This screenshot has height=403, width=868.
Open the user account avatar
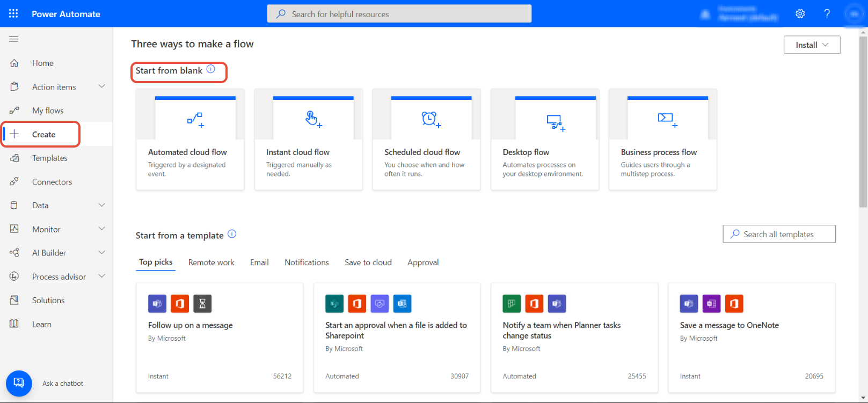(x=854, y=14)
